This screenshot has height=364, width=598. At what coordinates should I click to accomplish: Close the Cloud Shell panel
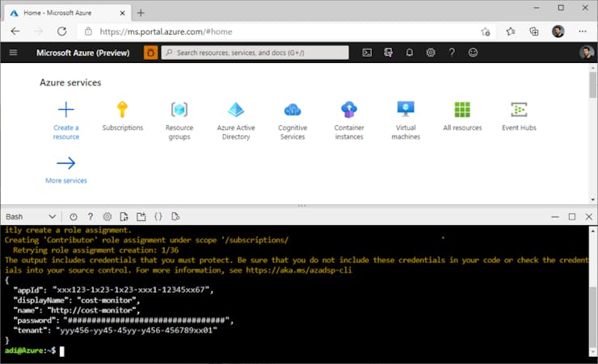pos(589,216)
